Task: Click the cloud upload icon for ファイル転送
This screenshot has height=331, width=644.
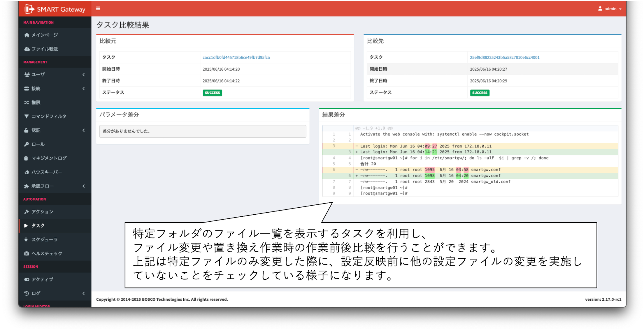Action: point(27,49)
